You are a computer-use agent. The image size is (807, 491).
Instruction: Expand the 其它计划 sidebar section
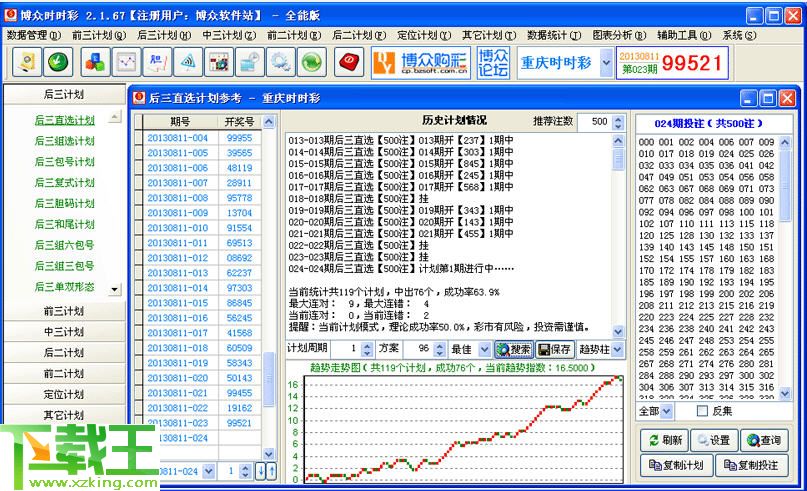click(x=64, y=415)
